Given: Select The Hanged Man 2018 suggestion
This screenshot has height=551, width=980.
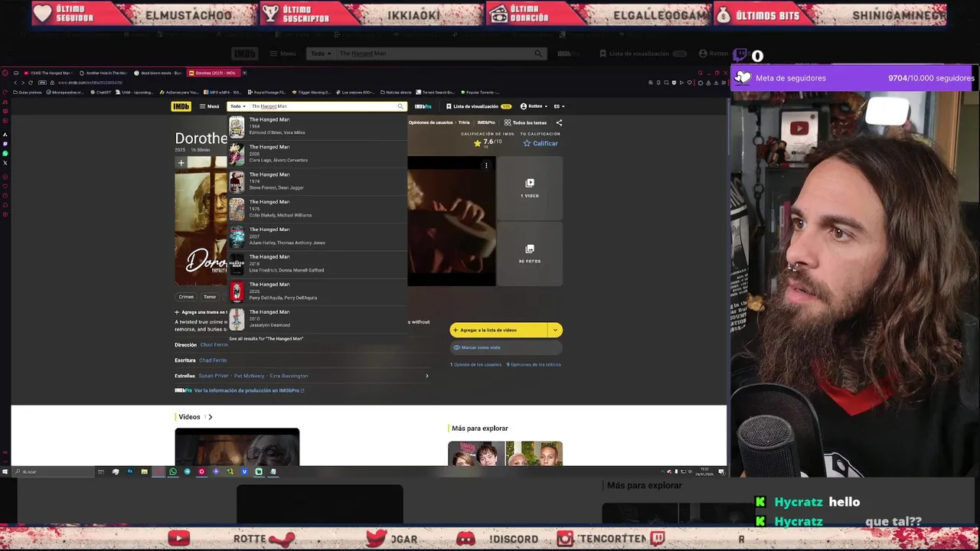Looking at the screenshot, I should coord(317,264).
